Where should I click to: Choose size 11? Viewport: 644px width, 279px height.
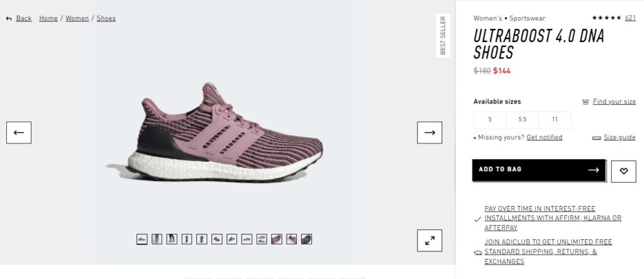pyautogui.click(x=555, y=120)
